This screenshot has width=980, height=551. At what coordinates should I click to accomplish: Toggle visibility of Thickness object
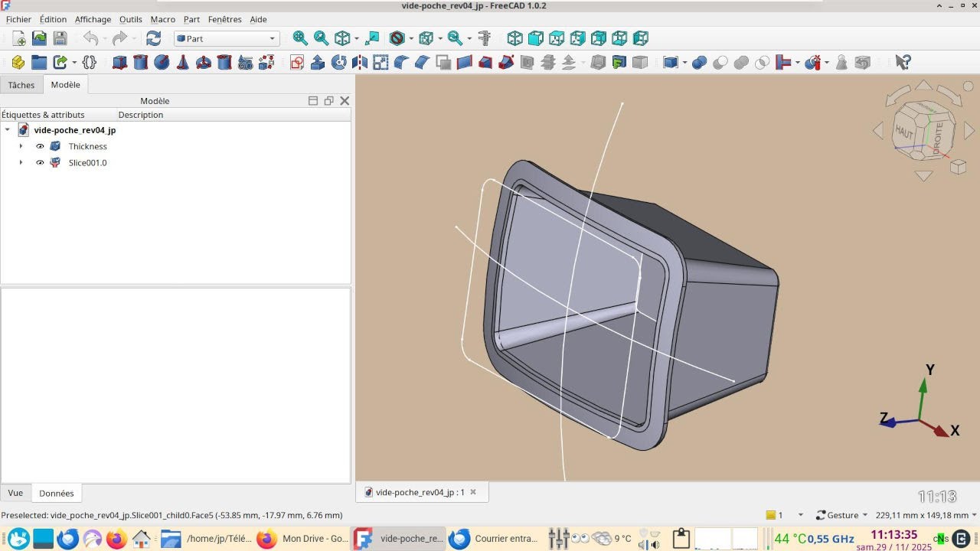click(x=41, y=146)
